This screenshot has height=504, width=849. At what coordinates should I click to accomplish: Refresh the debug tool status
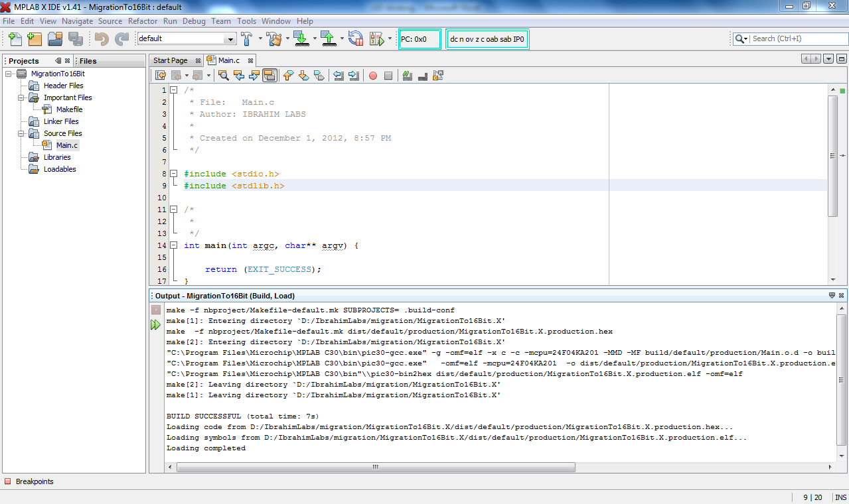(x=356, y=38)
